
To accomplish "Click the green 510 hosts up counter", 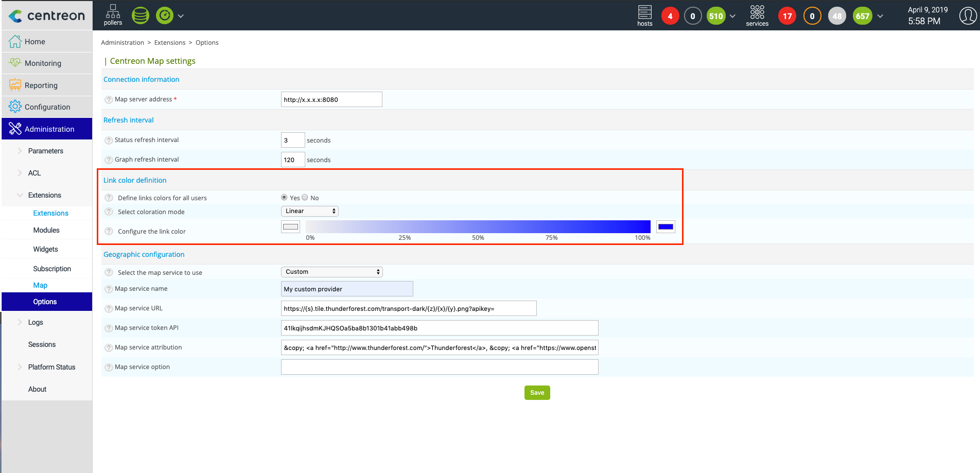I will (716, 16).
